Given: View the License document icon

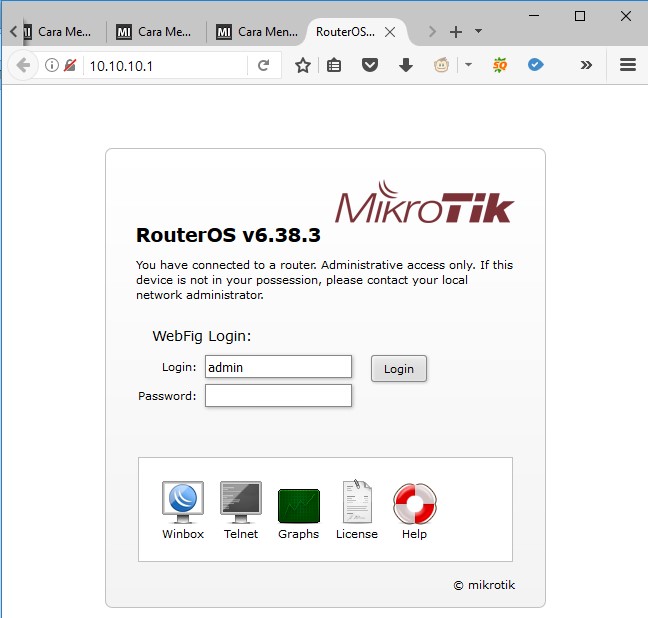Looking at the screenshot, I should [357, 502].
